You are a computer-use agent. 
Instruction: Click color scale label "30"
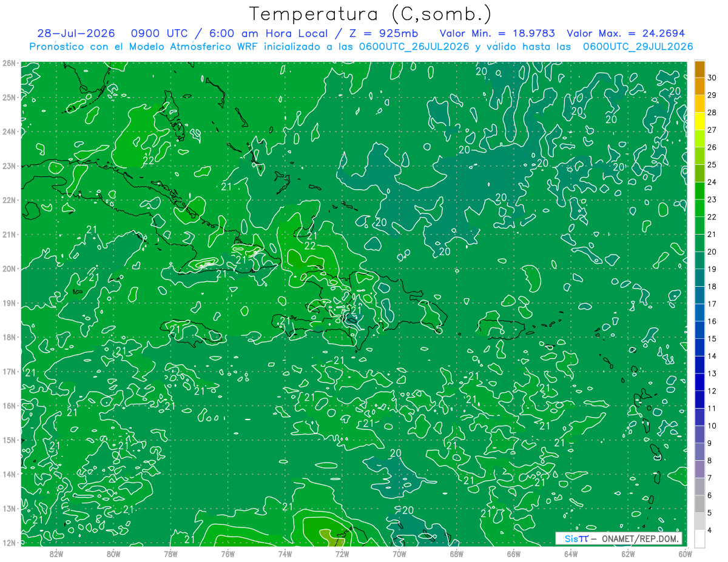coord(712,78)
